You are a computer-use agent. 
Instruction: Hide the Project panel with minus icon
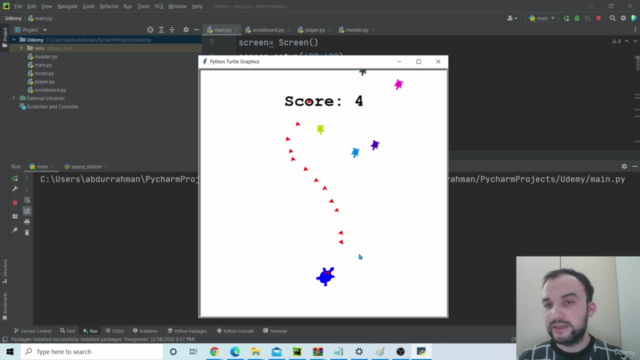click(x=196, y=30)
